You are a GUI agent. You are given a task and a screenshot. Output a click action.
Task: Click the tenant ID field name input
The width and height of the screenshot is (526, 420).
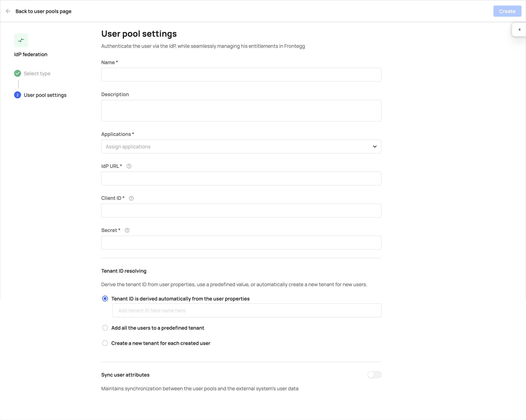pyautogui.click(x=247, y=310)
